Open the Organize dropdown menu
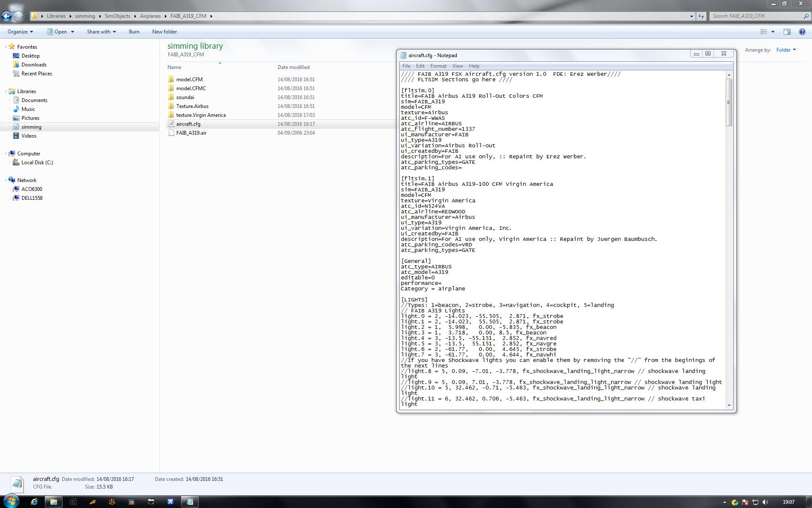Image resolution: width=812 pixels, height=508 pixels. click(x=20, y=32)
